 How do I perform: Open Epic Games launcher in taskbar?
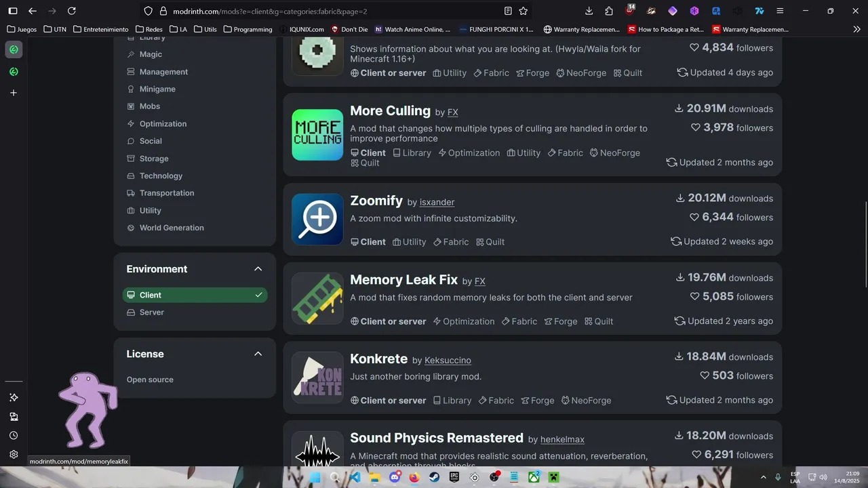[454, 477]
